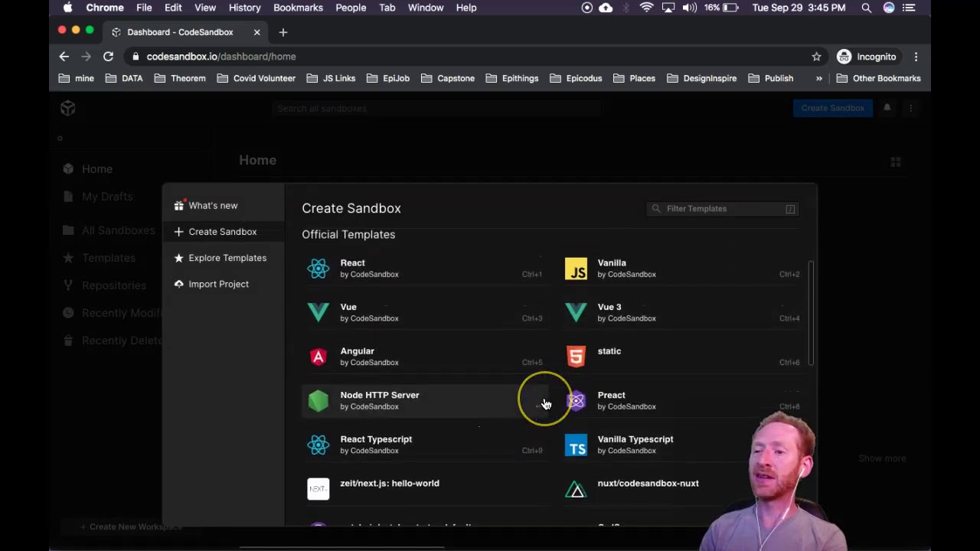Click the "Vanilla Typescript" template name
980x551 pixels.
point(635,439)
